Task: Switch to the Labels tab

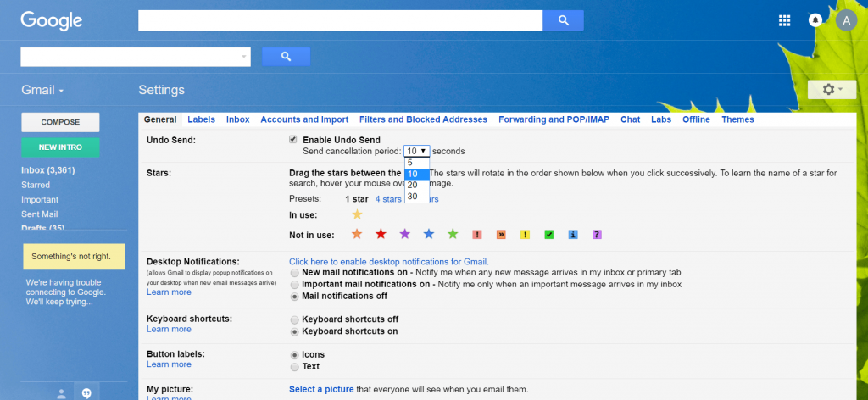Action: tap(202, 119)
